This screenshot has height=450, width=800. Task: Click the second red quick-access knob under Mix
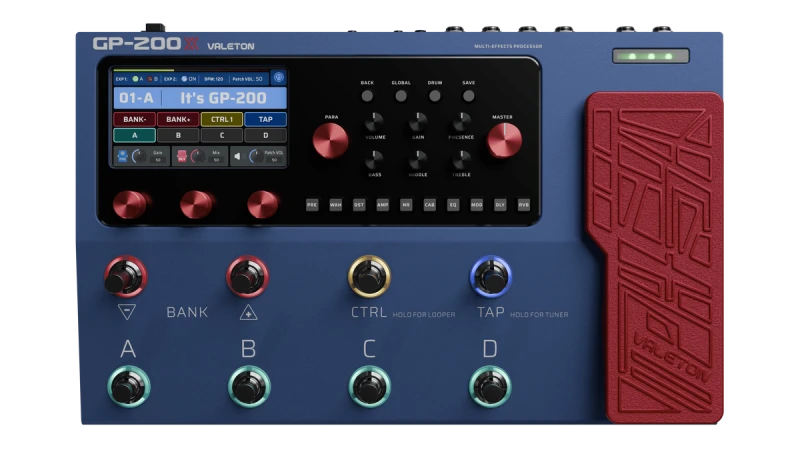(x=197, y=205)
